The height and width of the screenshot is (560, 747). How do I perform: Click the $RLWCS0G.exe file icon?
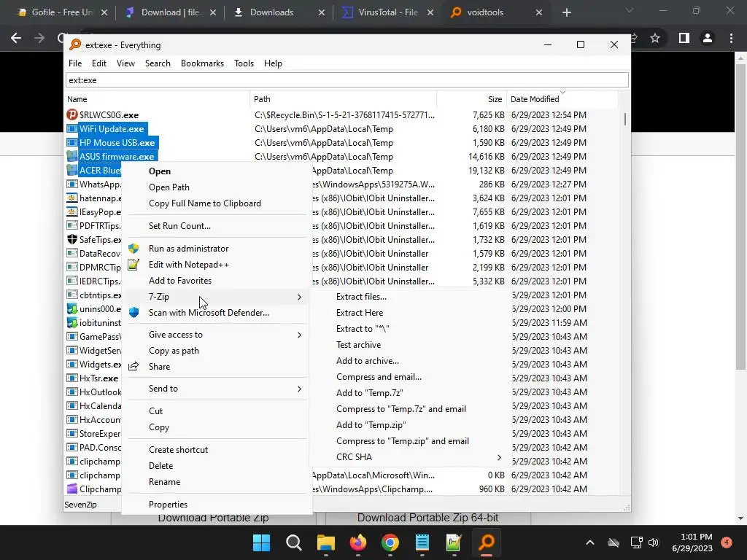[x=72, y=114]
